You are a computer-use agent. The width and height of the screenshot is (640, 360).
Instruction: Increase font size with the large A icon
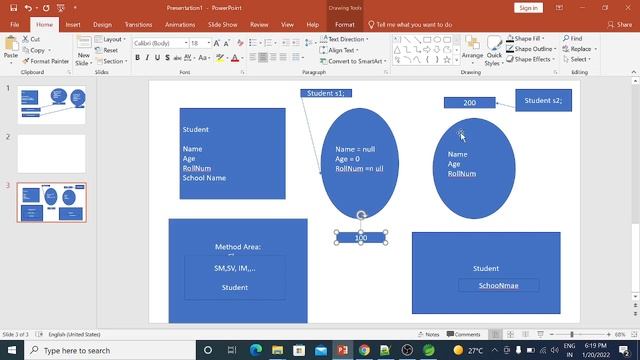pos(217,43)
